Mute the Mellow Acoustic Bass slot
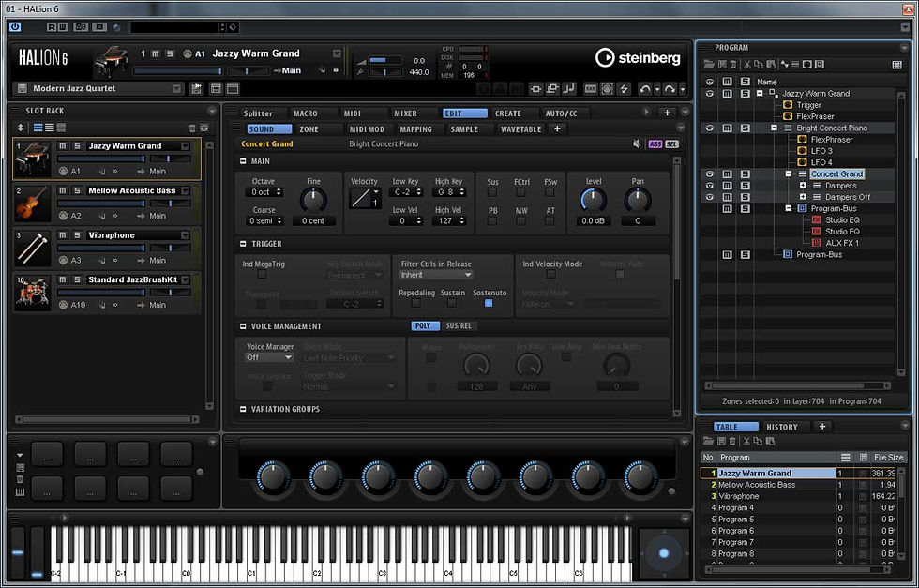Screen dimensions: 919x588 (x=62, y=190)
